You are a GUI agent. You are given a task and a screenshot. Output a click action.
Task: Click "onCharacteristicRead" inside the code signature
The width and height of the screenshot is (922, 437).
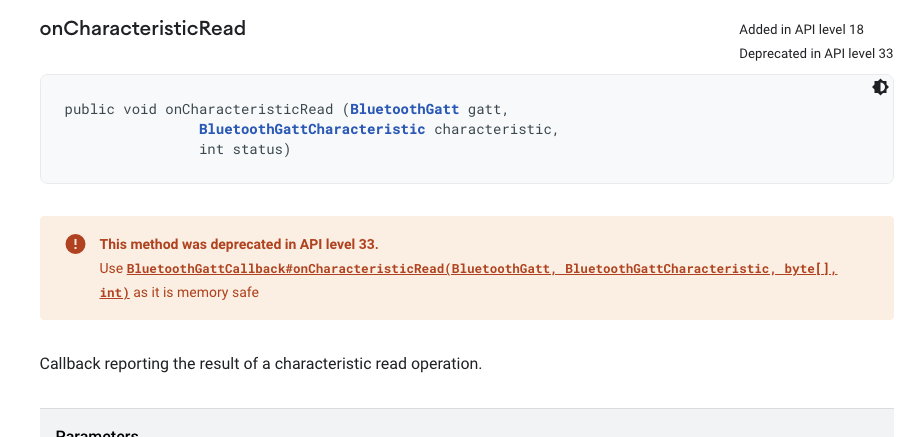[x=249, y=109]
